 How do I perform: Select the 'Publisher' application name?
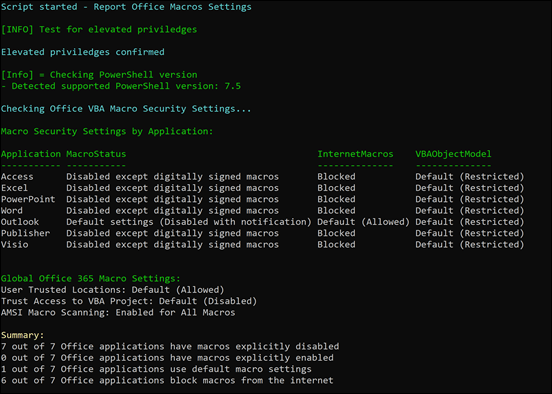click(x=25, y=233)
